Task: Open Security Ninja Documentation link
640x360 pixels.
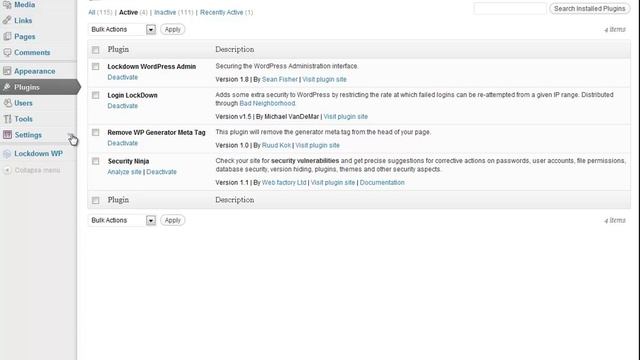Action: click(382, 182)
